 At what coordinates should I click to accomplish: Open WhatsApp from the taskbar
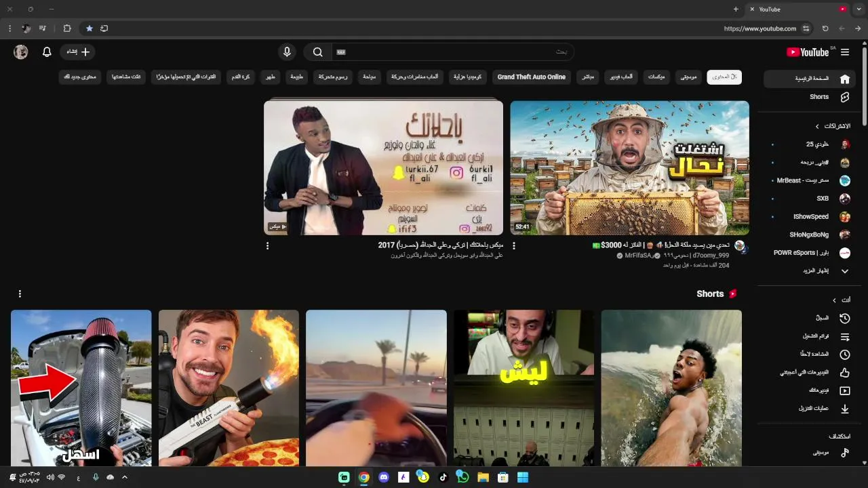coord(463,477)
